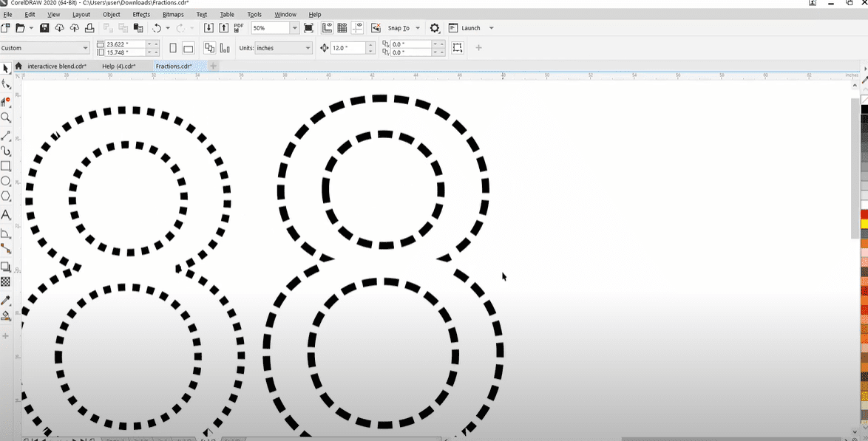868x441 pixels.
Task: Select the Pick tool
Action: coord(5,69)
